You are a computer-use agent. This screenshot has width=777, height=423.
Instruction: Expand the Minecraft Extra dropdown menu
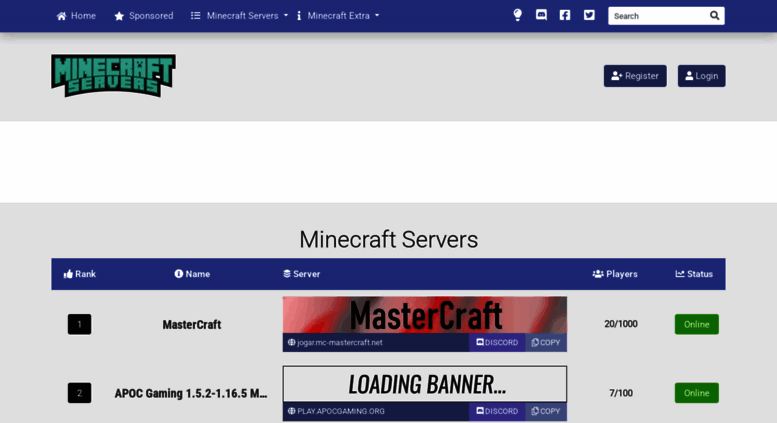pyautogui.click(x=338, y=16)
